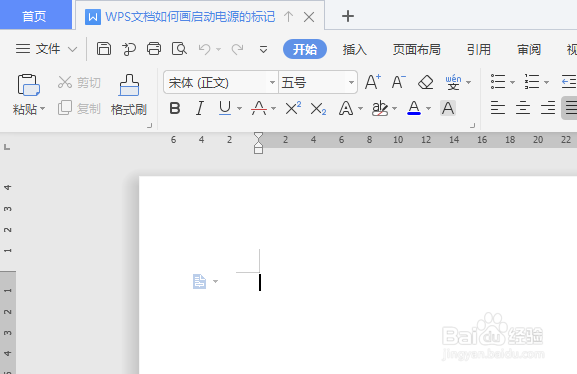Expand numbered list dropdown arrow
Screen dimensions: 577x374
(x=546, y=82)
